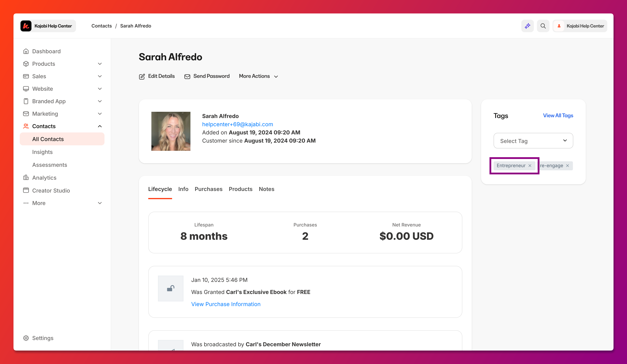627x364 pixels.
Task: Click Sarah Alfredo's profile photo
Action: (x=171, y=131)
